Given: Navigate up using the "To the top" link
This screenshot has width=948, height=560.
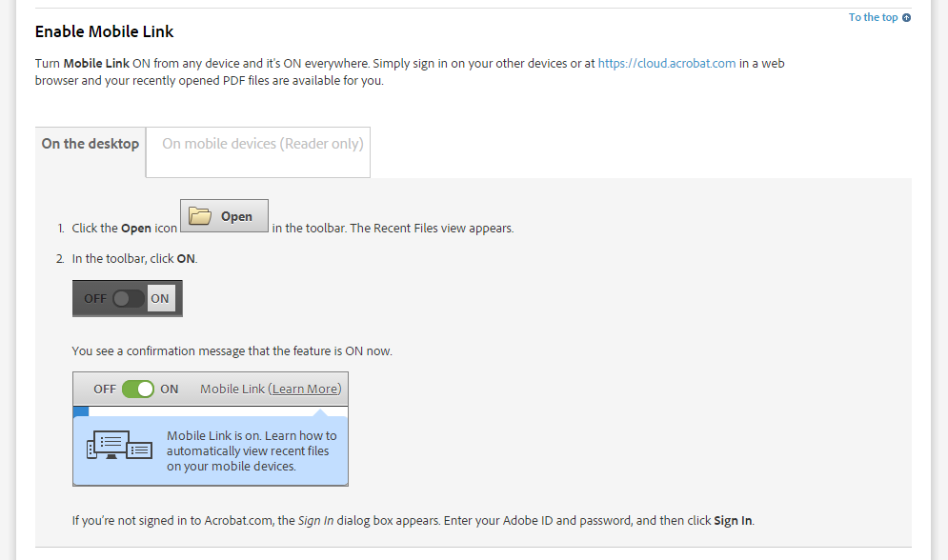Looking at the screenshot, I should (872, 17).
